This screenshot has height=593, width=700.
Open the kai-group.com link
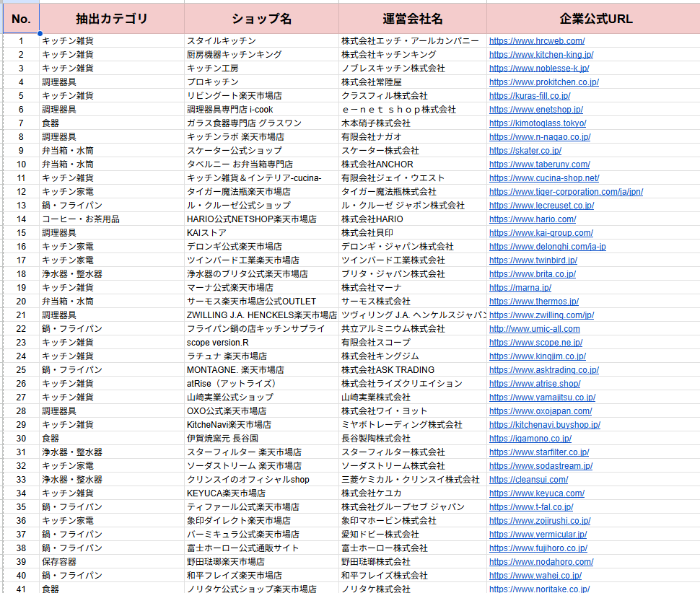click(x=541, y=233)
